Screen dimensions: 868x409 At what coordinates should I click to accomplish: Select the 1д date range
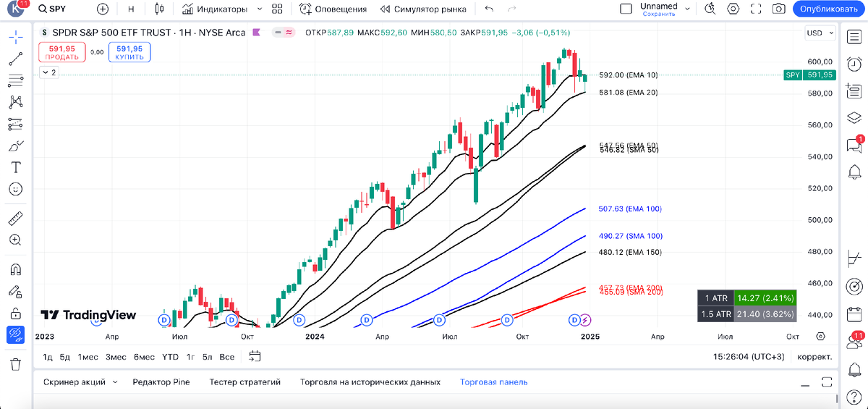(48, 357)
